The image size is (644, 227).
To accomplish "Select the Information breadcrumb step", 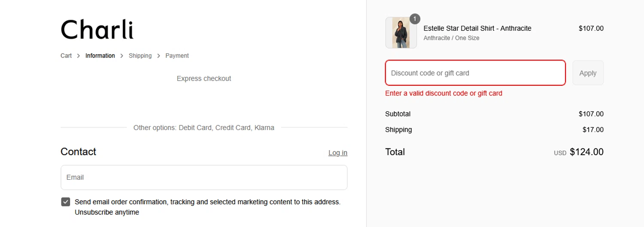I will [100, 56].
